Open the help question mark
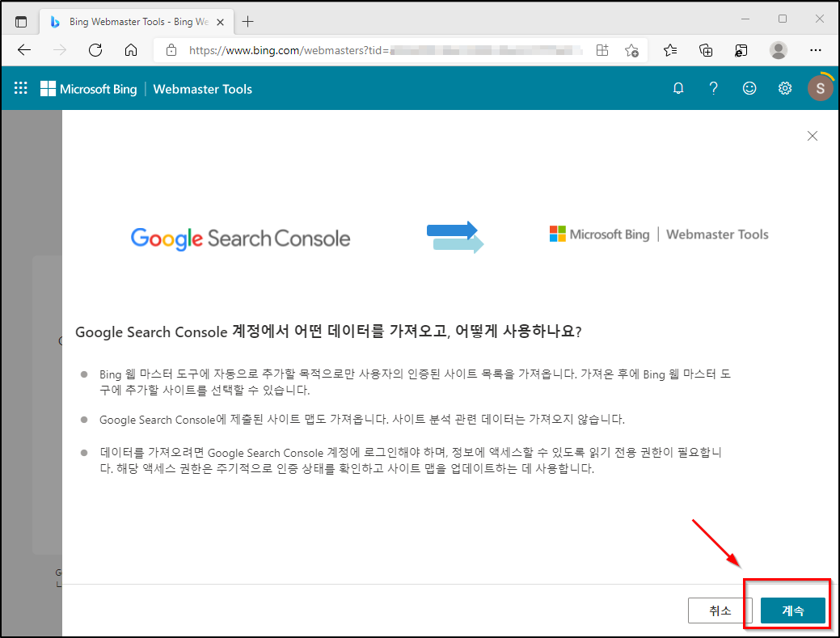The height and width of the screenshot is (638, 840). [713, 88]
